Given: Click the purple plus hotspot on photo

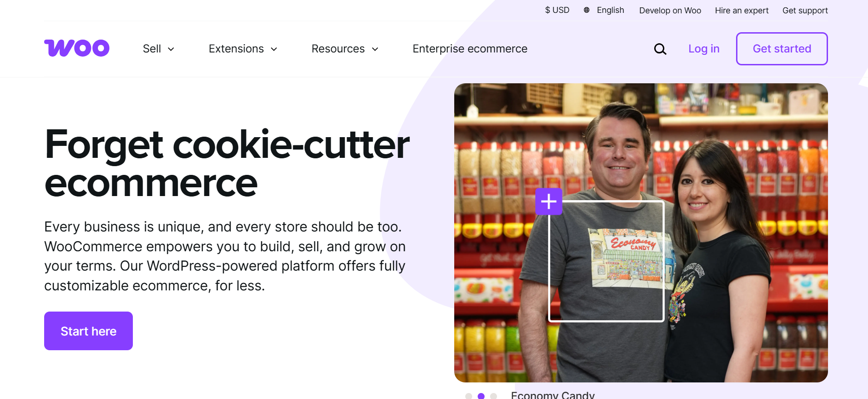Looking at the screenshot, I should click(x=548, y=202).
